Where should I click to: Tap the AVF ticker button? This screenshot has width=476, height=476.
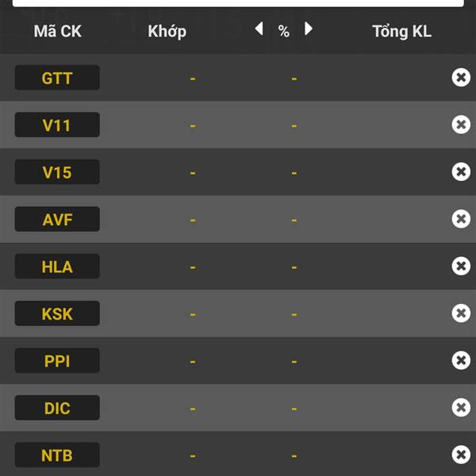click(57, 219)
